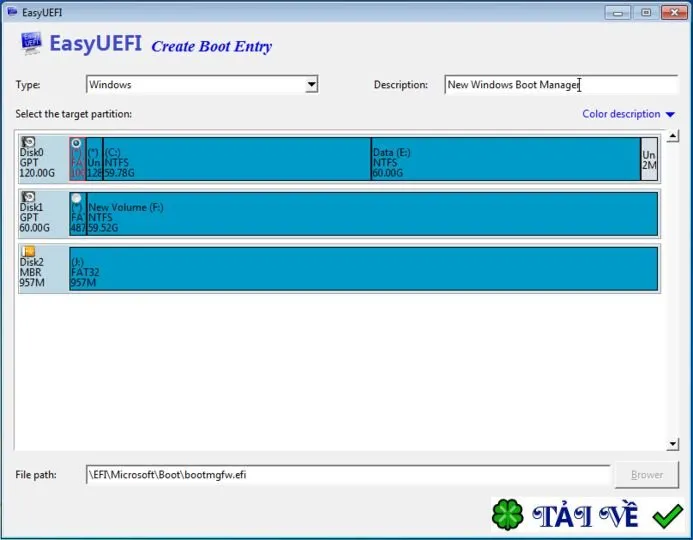
Task: Choose the Data (E:) NTFS partition
Action: click(x=506, y=159)
